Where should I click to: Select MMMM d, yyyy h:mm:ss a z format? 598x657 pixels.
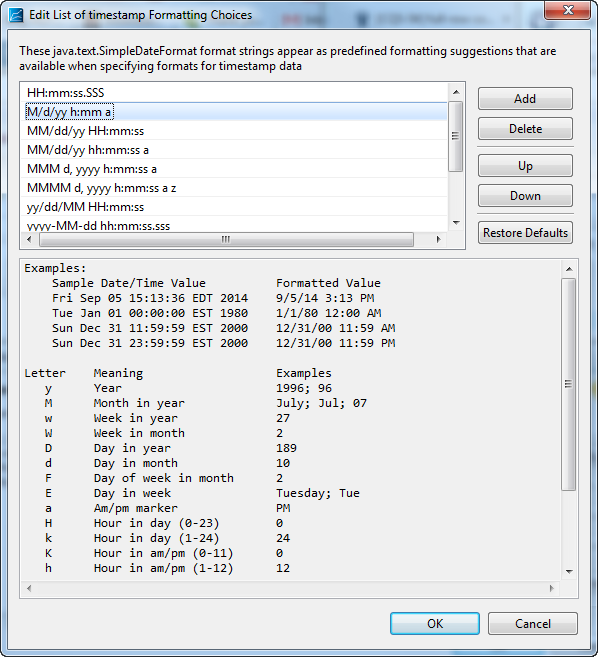234,188
